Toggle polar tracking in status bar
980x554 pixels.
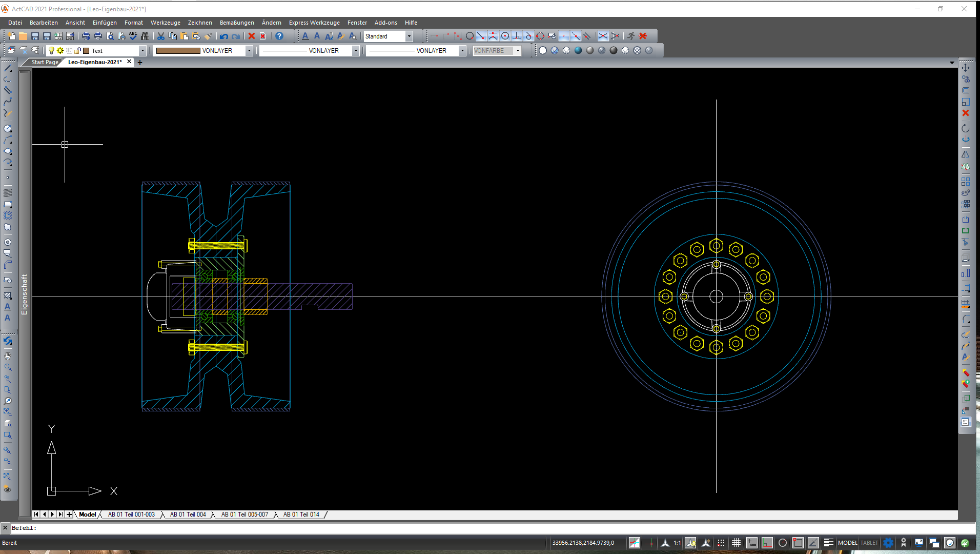pyautogui.click(x=783, y=543)
